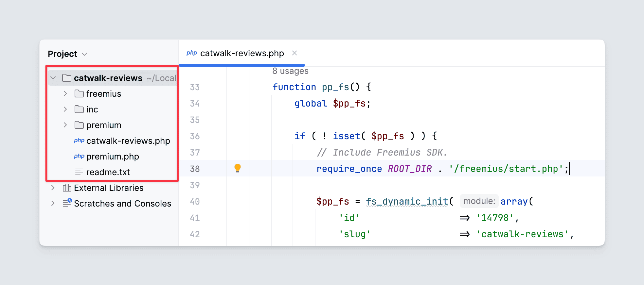This screenshot has height=285, width=644.
Task: Click php icon next to premium.php
Action: pyautogui.click(x=79, y=157)
